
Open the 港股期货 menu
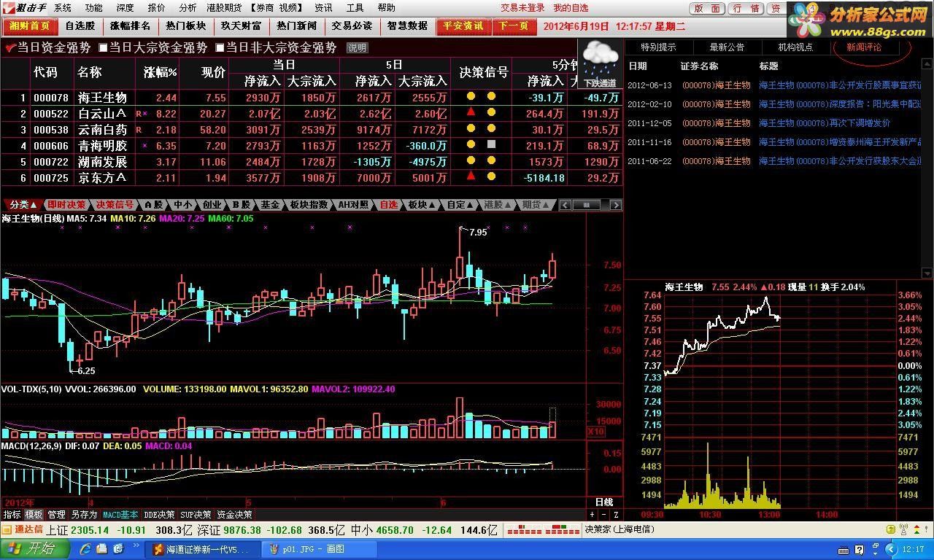(x=224, y=8)
